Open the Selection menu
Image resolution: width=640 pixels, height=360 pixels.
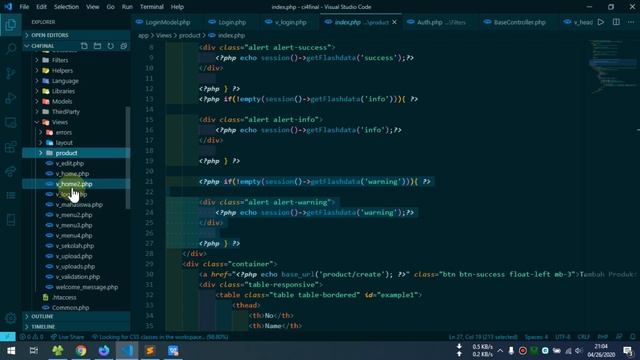(x=66, y=7)
